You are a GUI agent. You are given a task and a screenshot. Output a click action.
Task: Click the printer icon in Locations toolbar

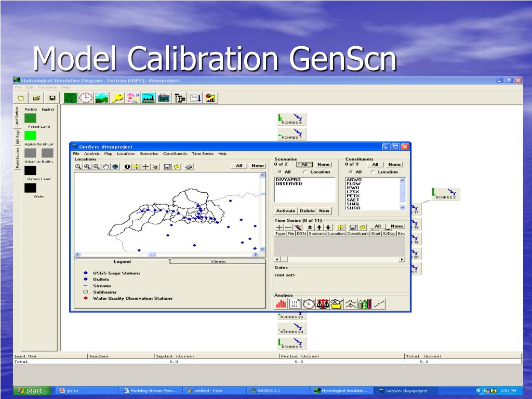(x=189, y=167)
